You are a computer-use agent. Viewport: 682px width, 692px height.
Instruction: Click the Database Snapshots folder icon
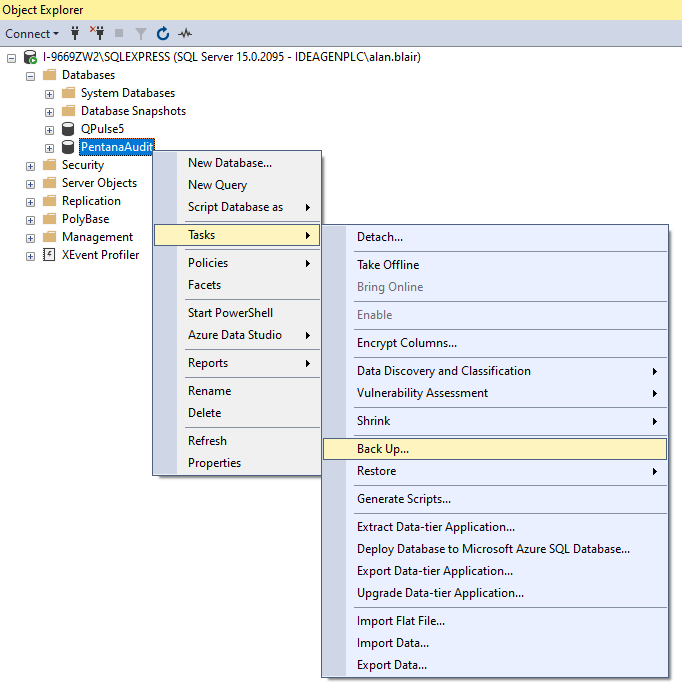tap(68, 111)
